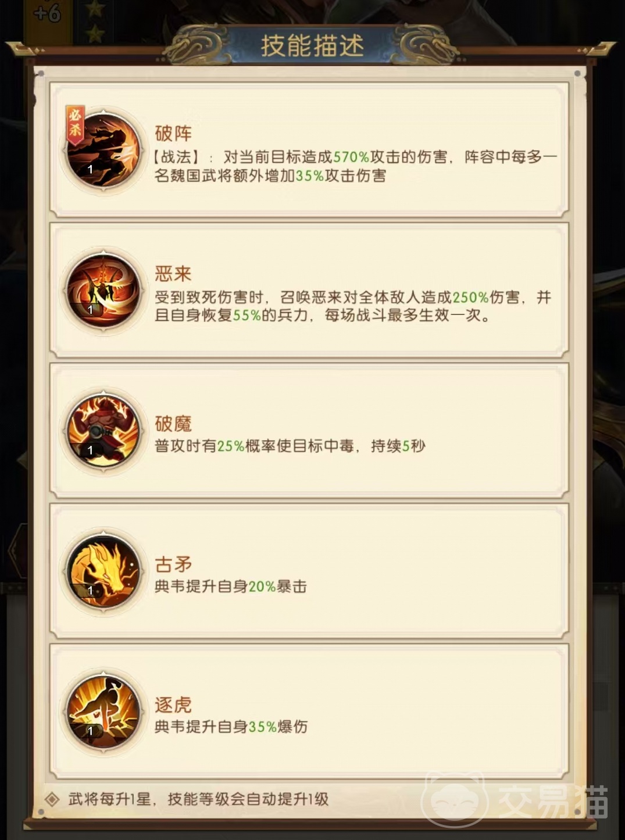The height and width of the screenshot is (840, 625).
Task: Select the 破阵 skill name text
Action: click(x=173, y=133)
